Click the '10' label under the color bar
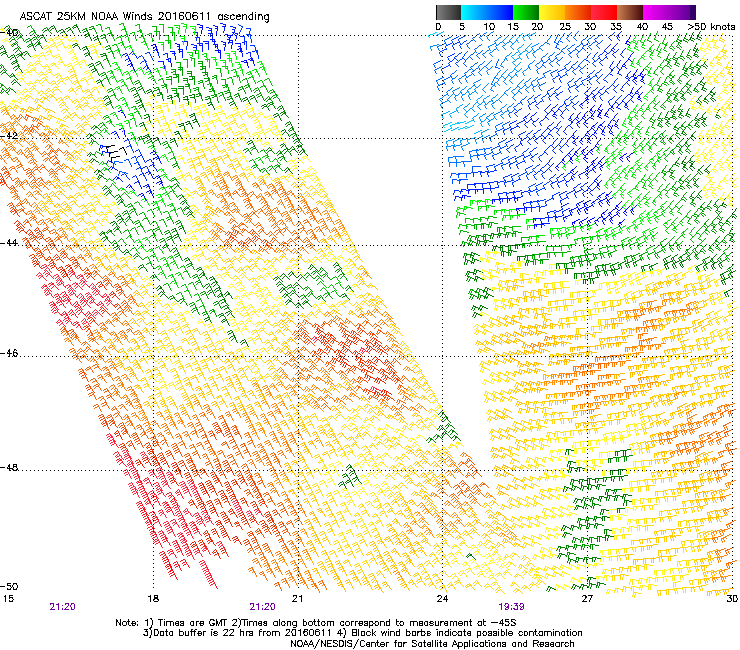Viewport: 740px width, 650px height. coord(489,27)
